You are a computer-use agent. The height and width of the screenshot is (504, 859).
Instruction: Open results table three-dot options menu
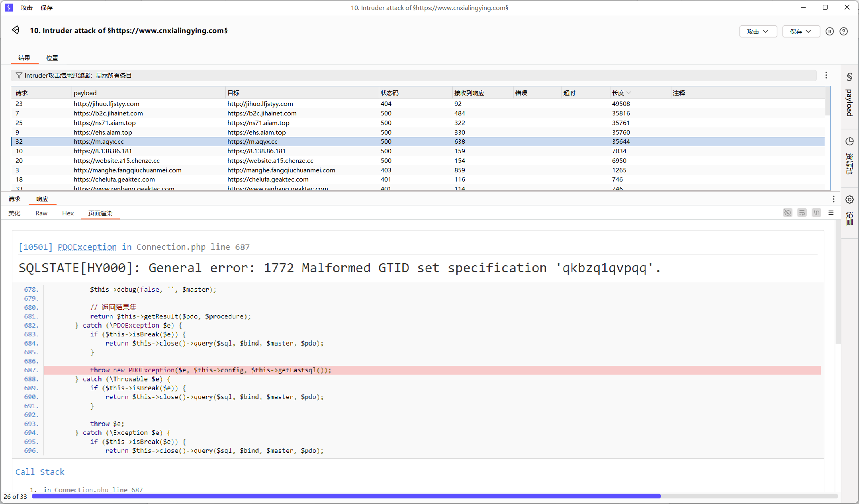[x=826, y=75]
